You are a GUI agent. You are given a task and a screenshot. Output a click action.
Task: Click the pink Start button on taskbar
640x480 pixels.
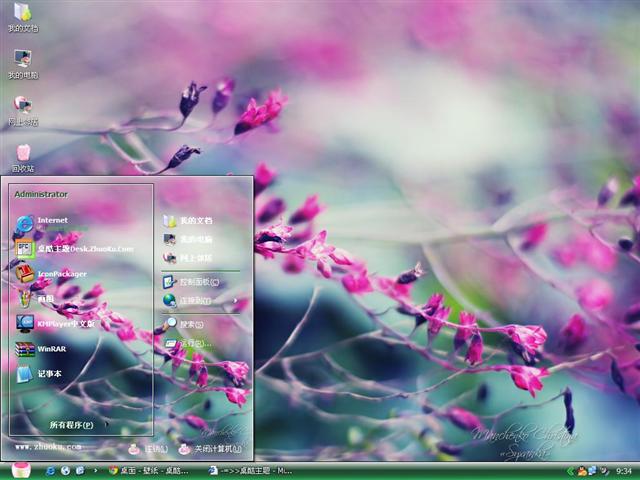point(20,470)
